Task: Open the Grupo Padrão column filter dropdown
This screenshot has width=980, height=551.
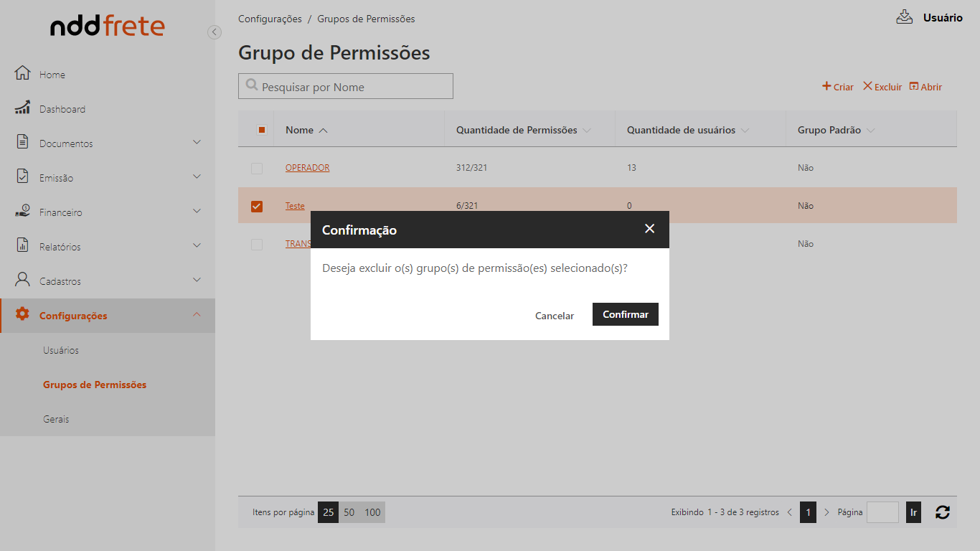Action: (870, 131)
